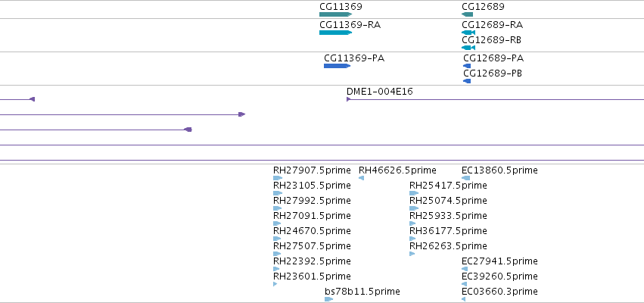Click the EC13860.5prime EST marker
This screenshot has height=303, width=644.
point(465,178)
